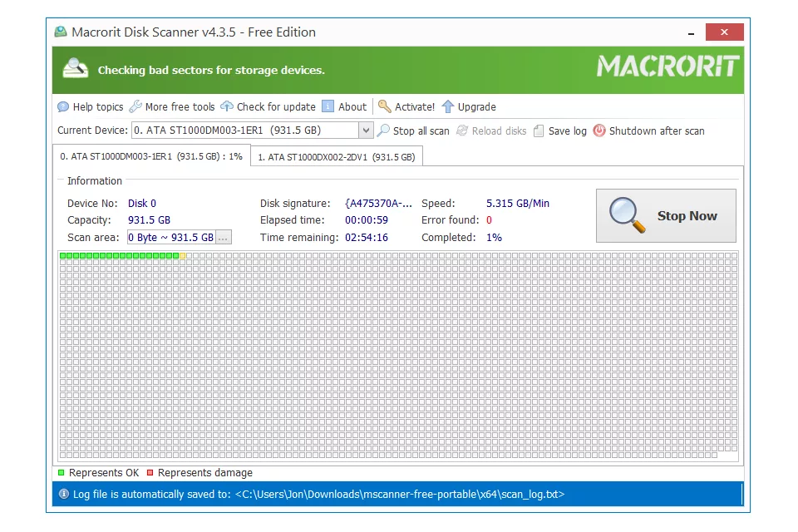798x532 pixels.
Task: Click the Capacity value 931.5 GB
Action: coord(149,220)
